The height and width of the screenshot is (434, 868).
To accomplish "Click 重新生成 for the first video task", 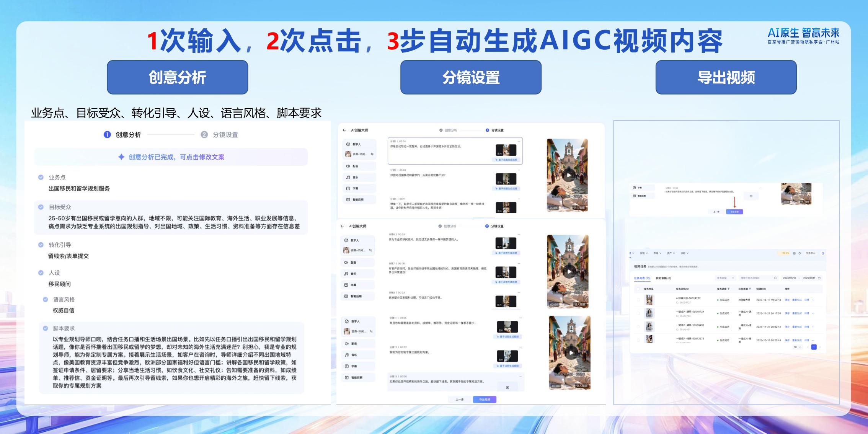I will [x=797, y=300].
